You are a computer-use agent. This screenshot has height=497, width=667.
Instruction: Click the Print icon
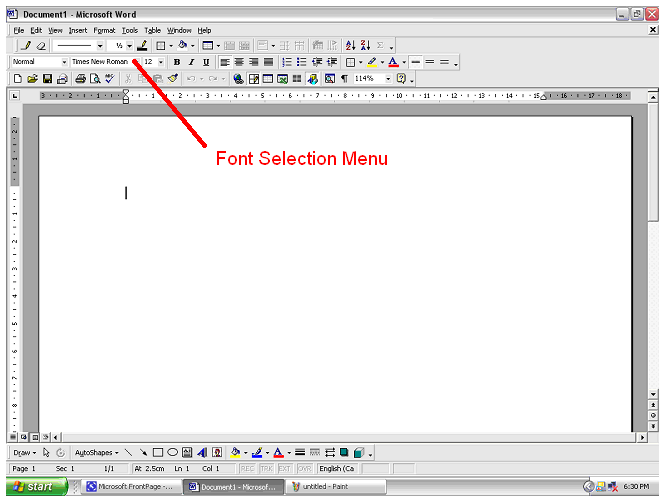80,78
